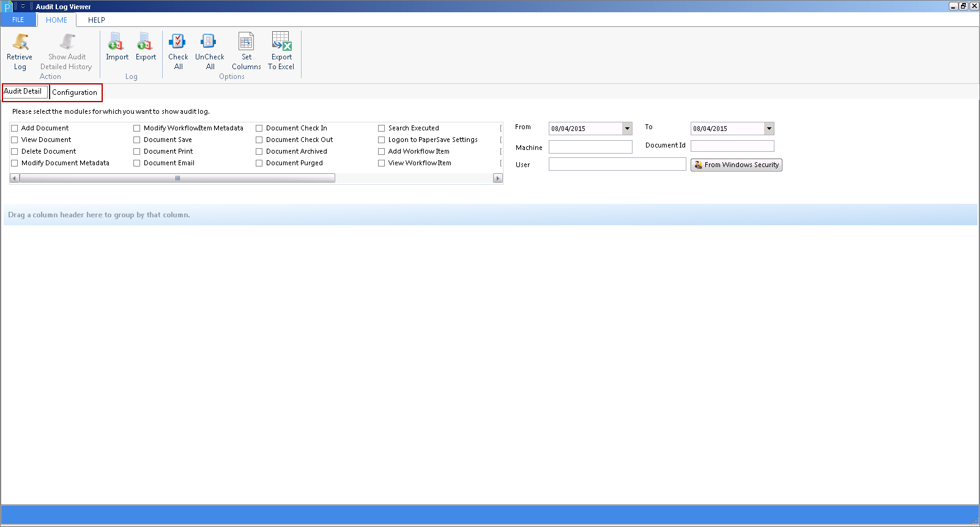Select the Audit Detail tab
This screenshot has height=527, width=980.
tap(24, 92)
